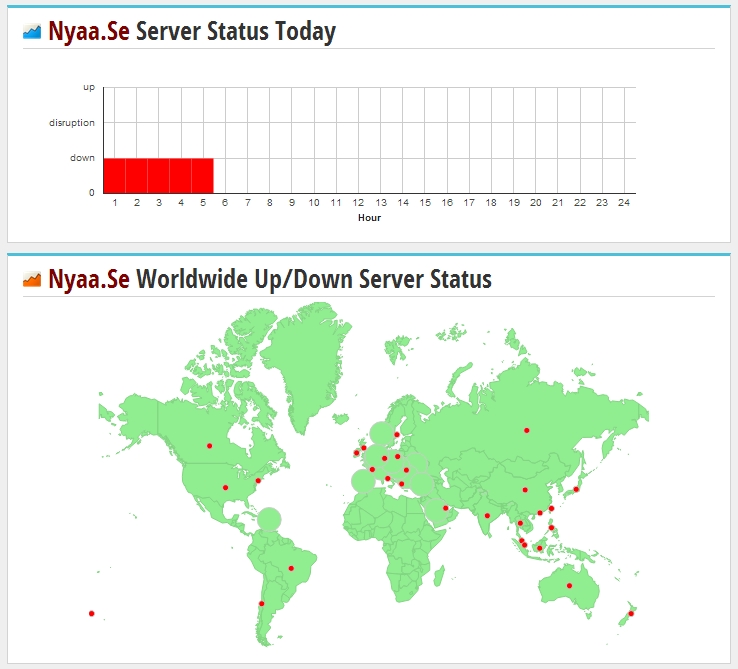Click the 'disruption' axis label
Screen dimensions: 738x669
point(72,123)
